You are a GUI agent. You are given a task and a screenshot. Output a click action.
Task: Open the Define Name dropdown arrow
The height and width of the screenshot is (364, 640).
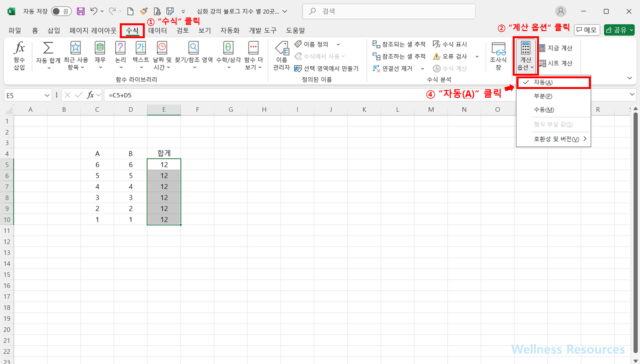(x=338, y=44)
